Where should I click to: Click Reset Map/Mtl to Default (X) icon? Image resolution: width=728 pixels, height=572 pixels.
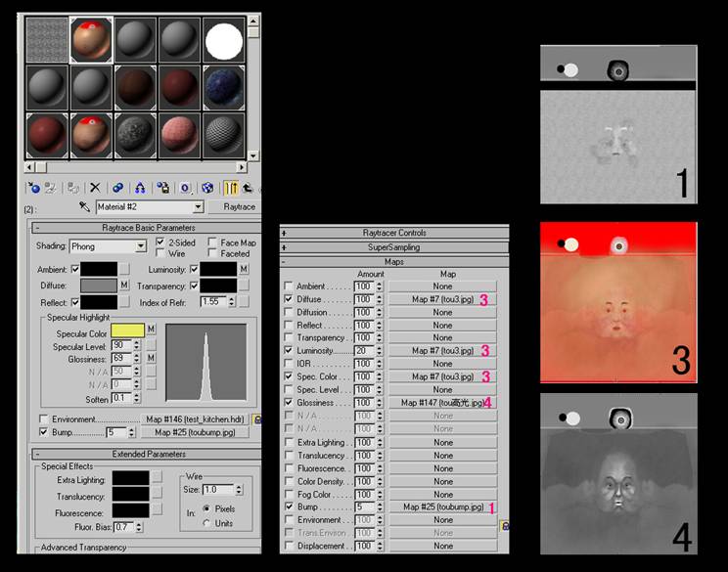95,187
